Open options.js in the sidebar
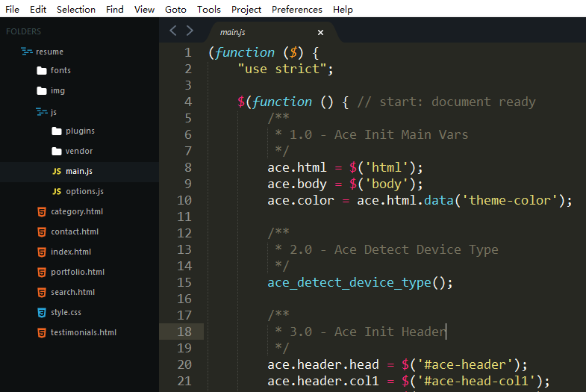 click(x=84, y=191)
